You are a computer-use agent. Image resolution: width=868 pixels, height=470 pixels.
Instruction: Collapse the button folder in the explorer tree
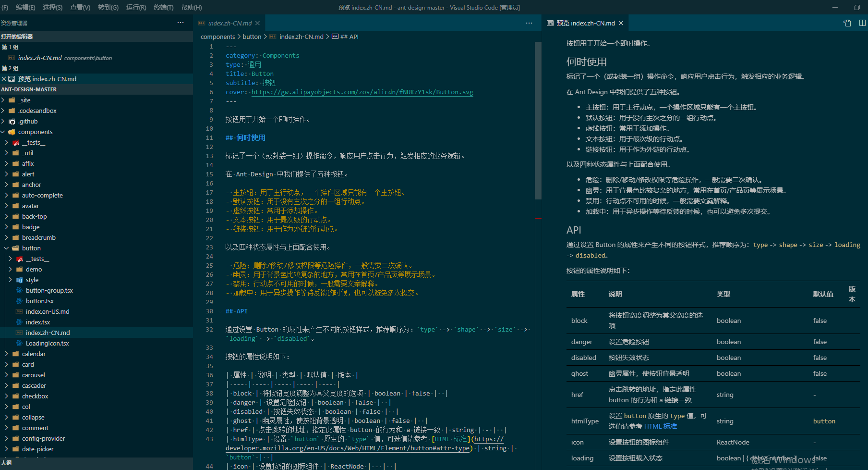6,248
